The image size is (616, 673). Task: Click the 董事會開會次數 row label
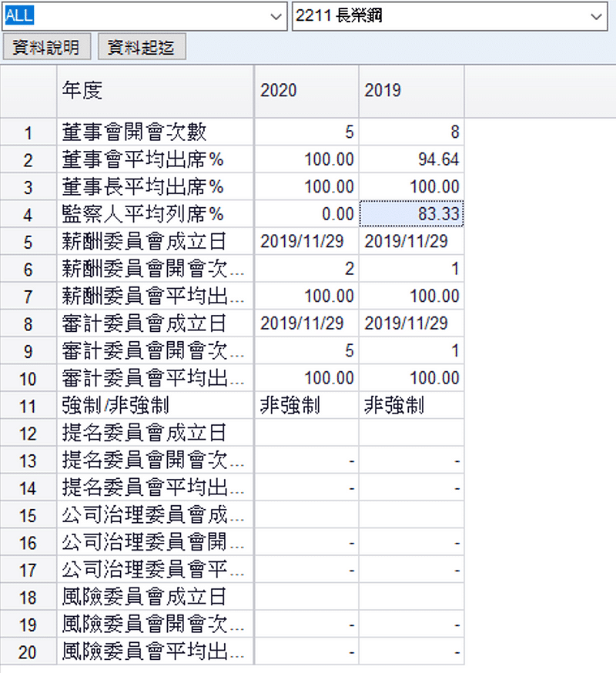[x=155, y=132]
